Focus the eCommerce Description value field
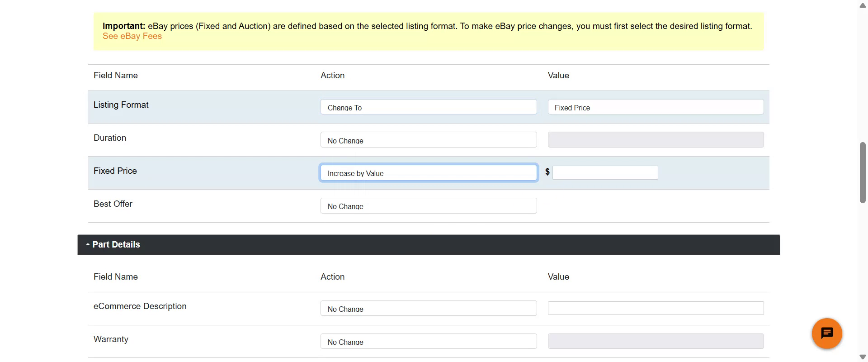Screen dimensions: 868x362 (x=655, y=308)
